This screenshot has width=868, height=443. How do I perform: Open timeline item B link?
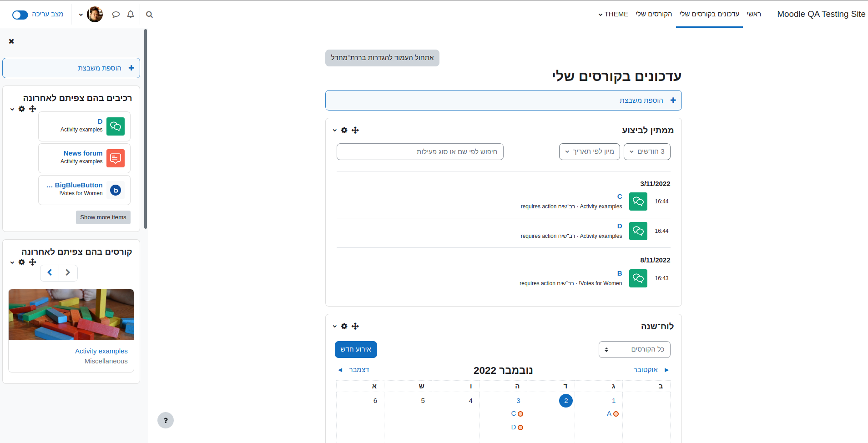tap(620, 273)
